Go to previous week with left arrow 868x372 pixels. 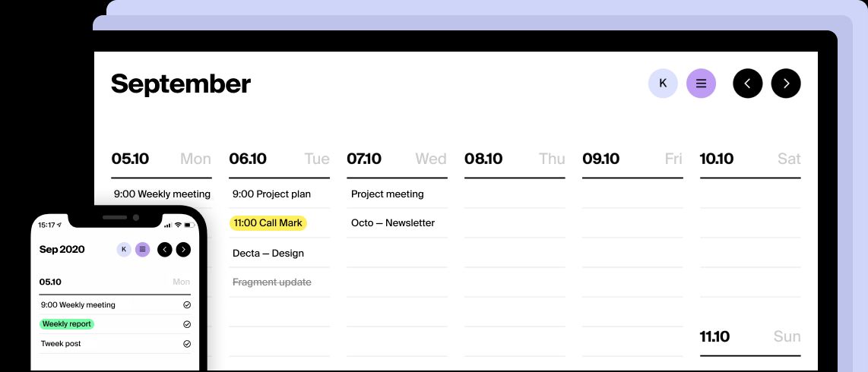point(747,84)
